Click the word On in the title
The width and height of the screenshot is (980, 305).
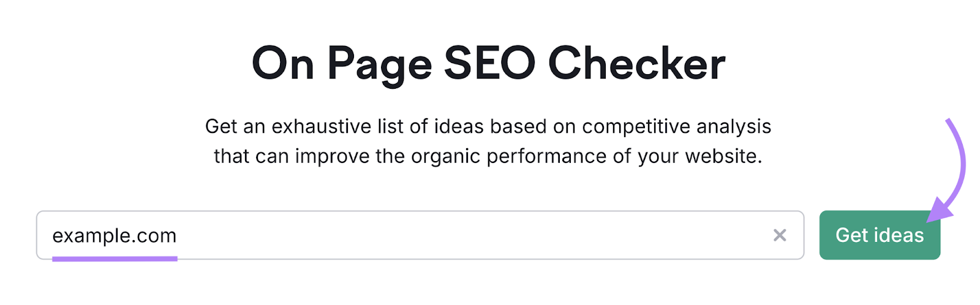tap(282, 64)
